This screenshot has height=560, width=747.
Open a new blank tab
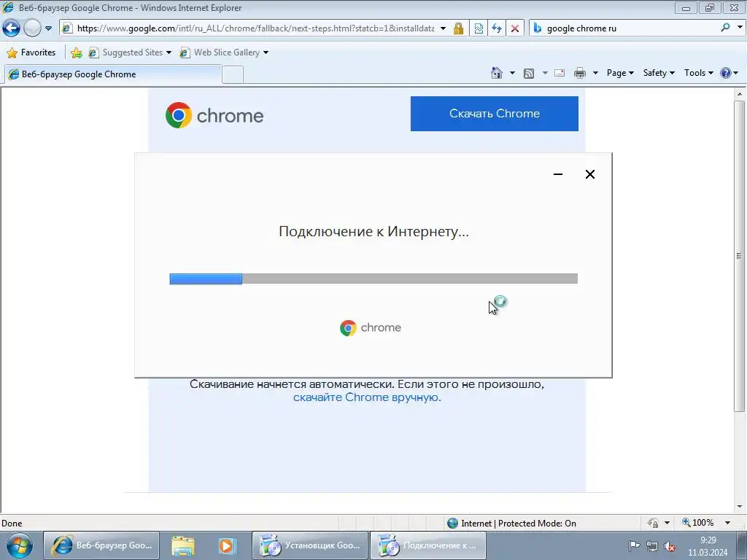point(233,75)
